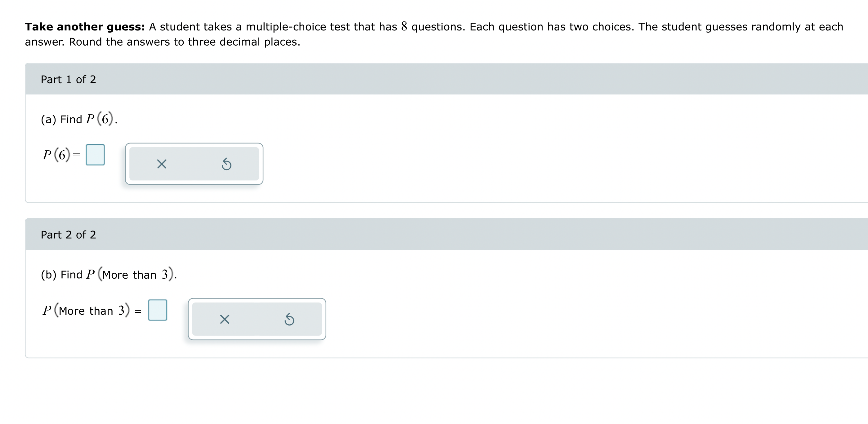Select the Part 1 of 2 header
The height and width of the screenshot is (424, 868).
[x=68, y=79]
